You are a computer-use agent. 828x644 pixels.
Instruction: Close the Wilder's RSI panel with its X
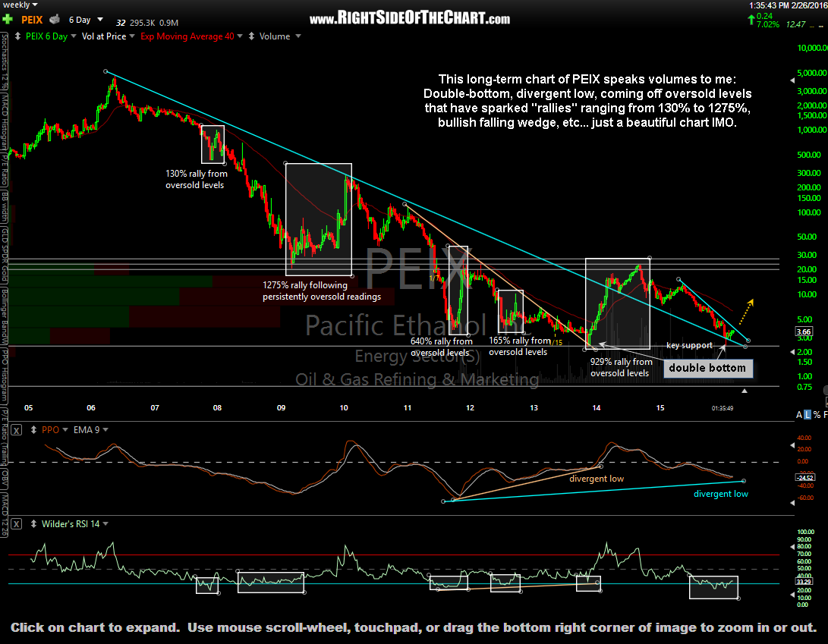17,523
